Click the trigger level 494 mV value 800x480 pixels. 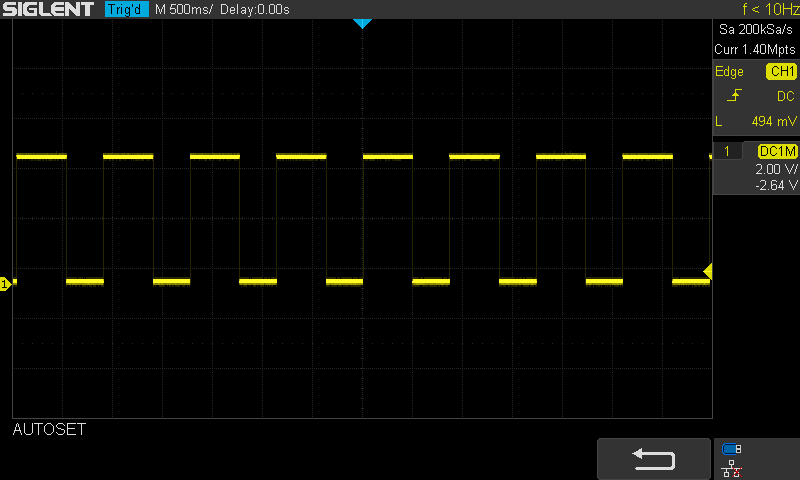click(774, 121)
